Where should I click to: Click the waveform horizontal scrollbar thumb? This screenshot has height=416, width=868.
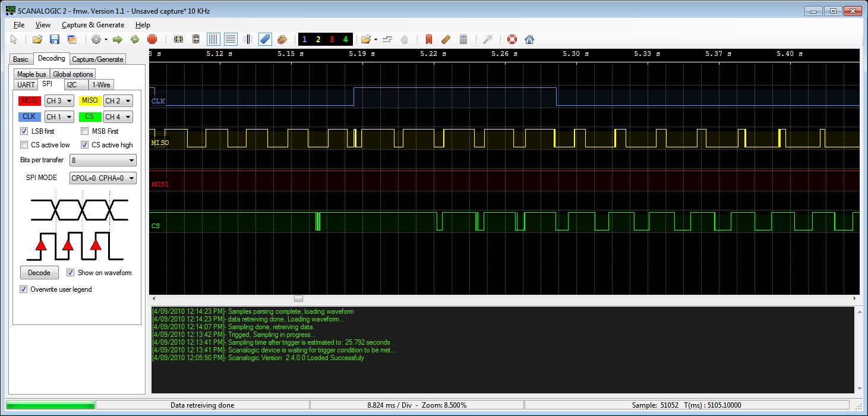(298, 299)
